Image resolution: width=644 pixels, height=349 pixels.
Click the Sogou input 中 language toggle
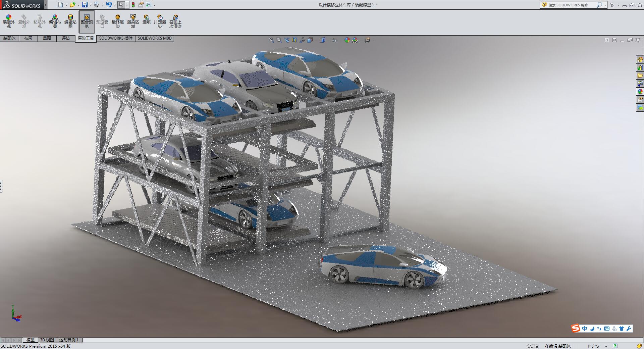click(585, 329)
